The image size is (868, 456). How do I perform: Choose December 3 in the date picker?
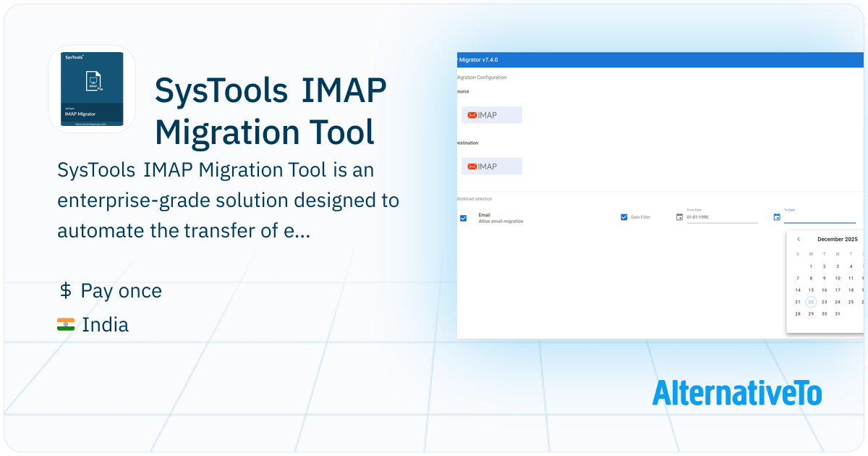pyautogui.click(x=838, y=266)
